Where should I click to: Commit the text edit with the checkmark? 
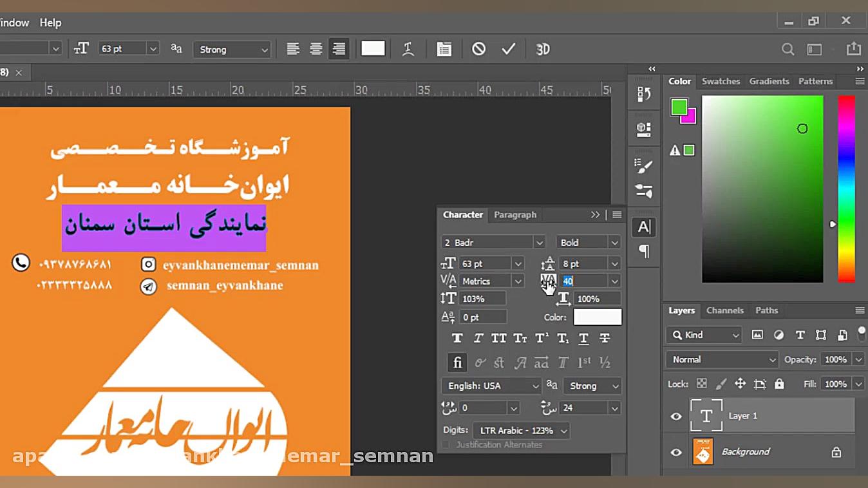pyautogui.click(x=508, y=48)
